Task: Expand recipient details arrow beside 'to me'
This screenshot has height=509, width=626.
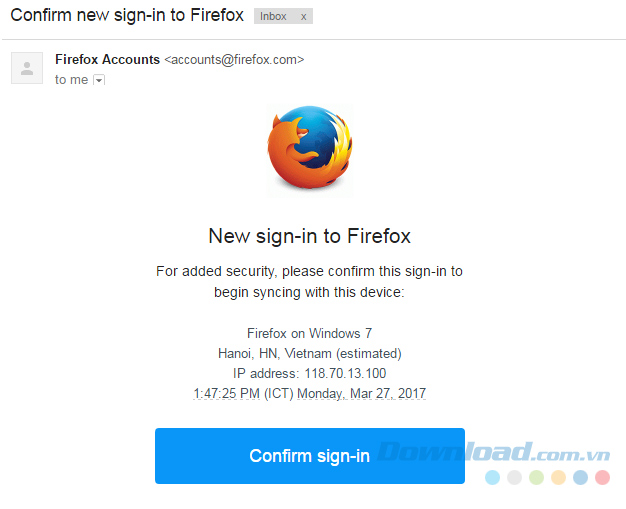Action: (x=98, y=80)
